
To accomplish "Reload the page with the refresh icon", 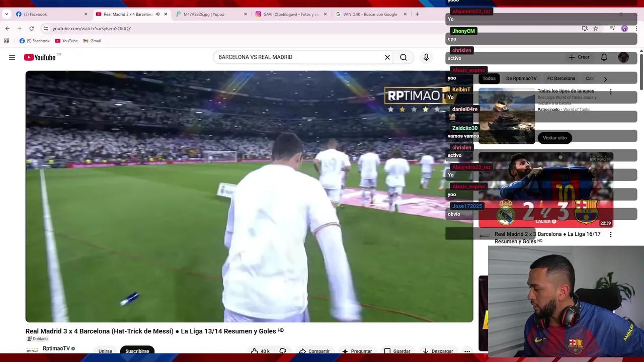I will pyautogui.click(x=31, y=29).
